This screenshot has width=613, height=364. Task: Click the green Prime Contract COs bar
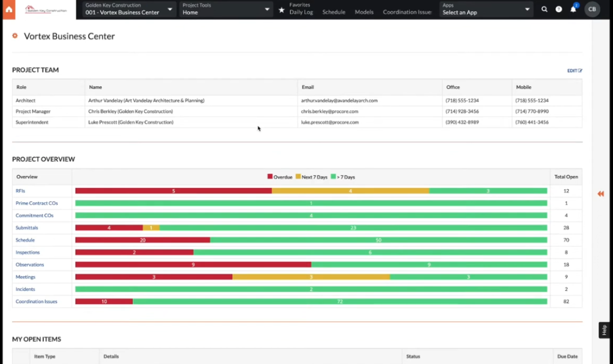(311, 204)
